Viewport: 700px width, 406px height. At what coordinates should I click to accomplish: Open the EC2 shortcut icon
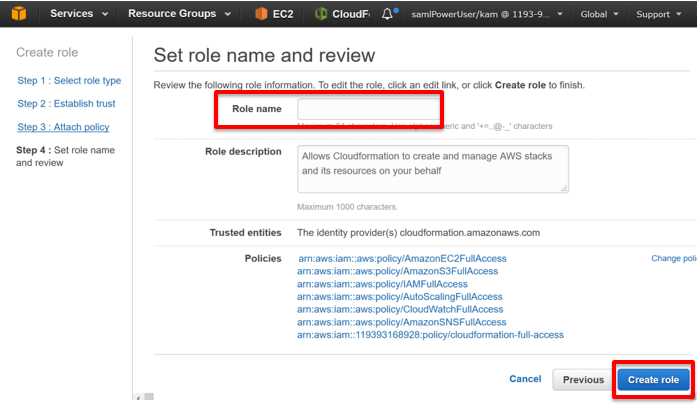[261, 14]
